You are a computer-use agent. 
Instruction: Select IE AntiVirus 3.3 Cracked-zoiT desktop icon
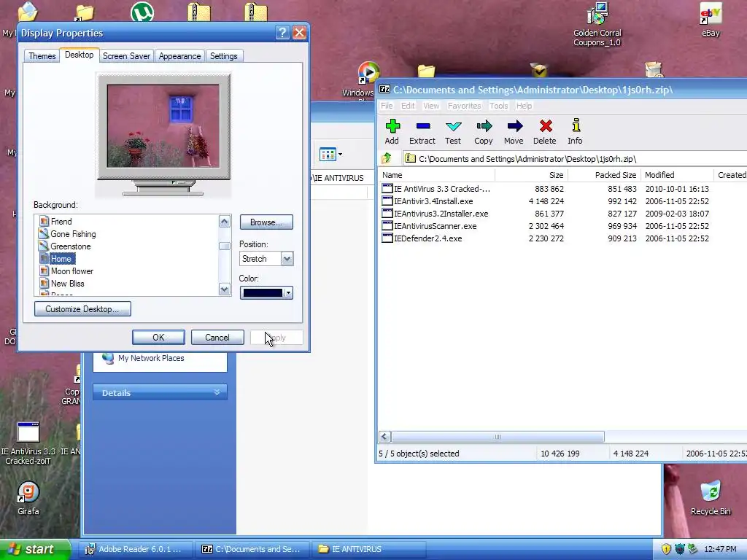[28, 443]
